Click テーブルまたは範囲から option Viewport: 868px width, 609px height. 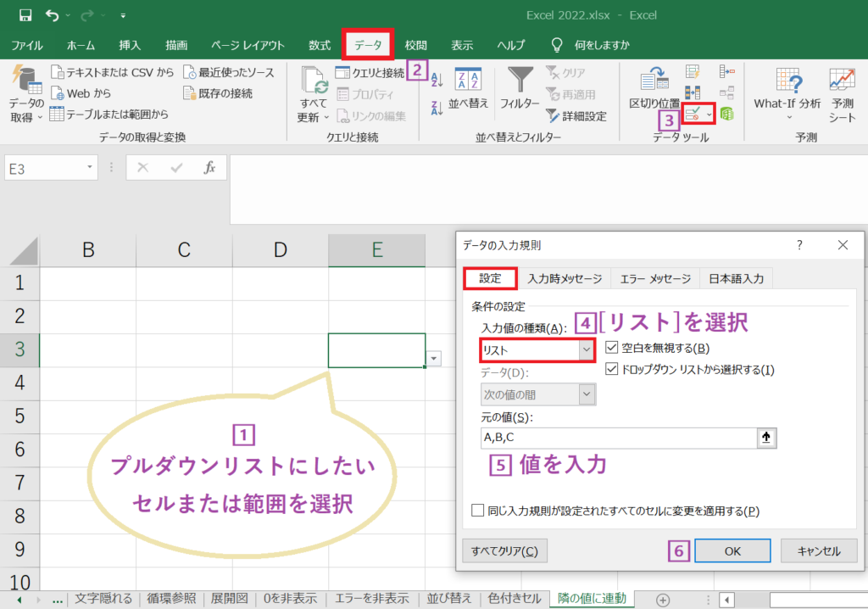109,115
